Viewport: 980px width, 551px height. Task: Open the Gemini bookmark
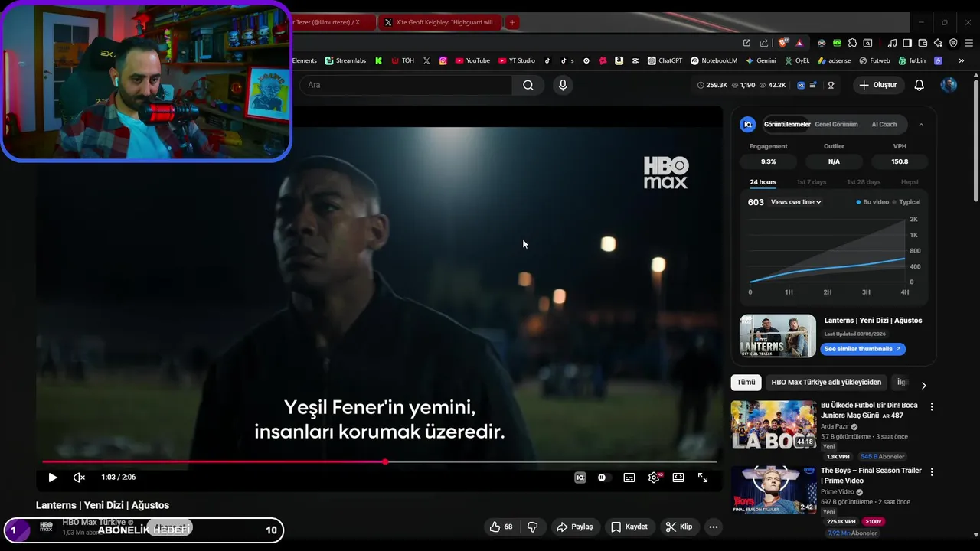point(760,60)
